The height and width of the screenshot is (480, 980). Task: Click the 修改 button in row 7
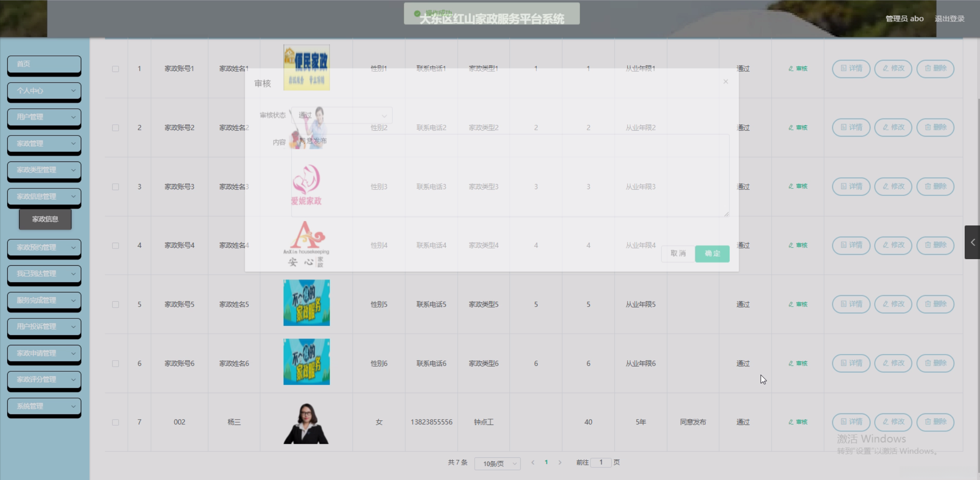pyautogui.click(x=893, y=422)
